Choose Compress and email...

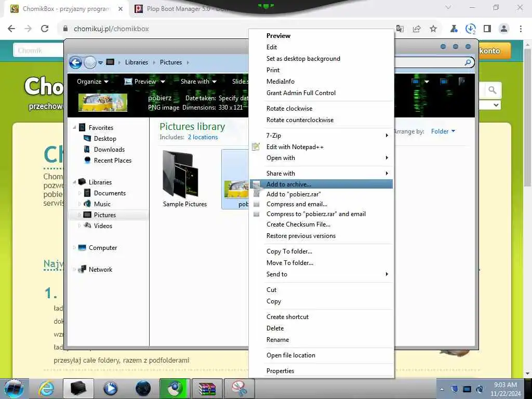coord(321,204)
